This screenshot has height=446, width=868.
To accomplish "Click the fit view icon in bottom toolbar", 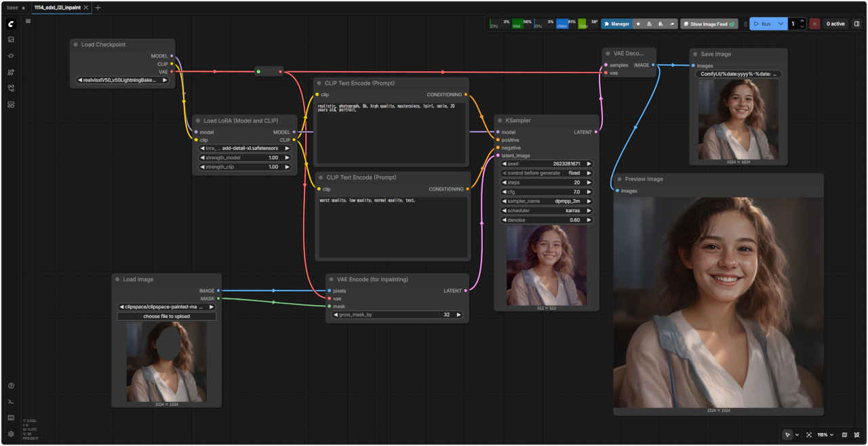I will point(809,434).
